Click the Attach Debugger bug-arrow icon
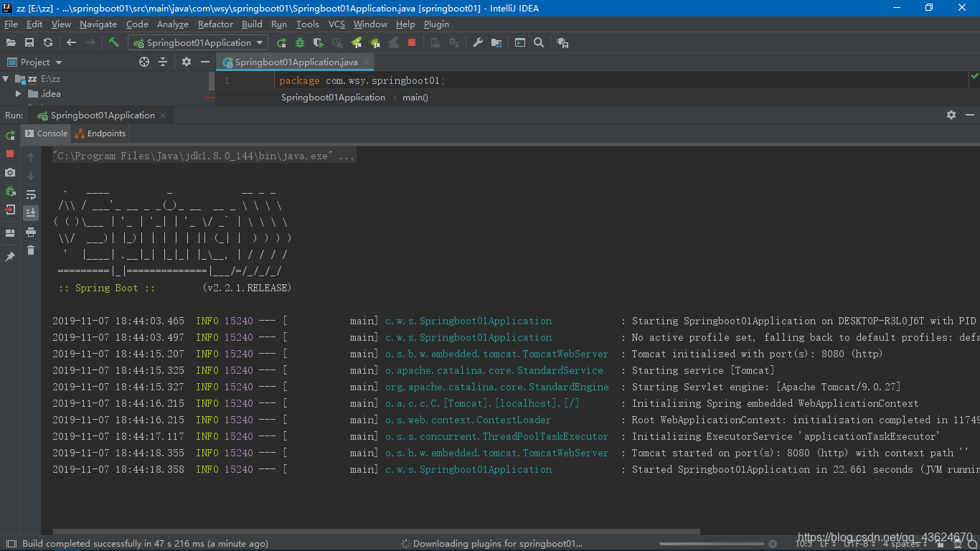 click(10, 192)
